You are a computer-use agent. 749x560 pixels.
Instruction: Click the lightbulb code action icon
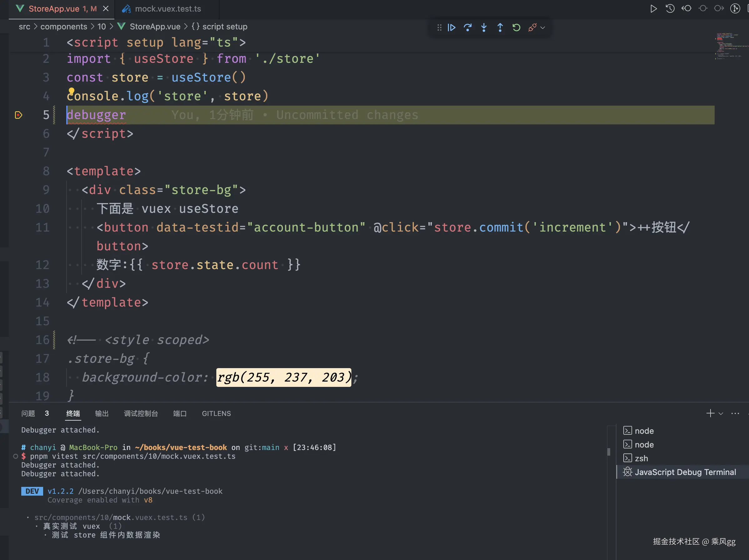point(72,91)
